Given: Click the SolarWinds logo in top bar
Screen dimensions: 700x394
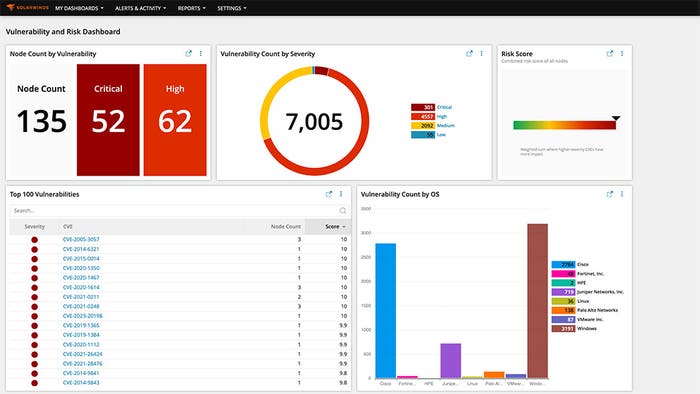Looking at the screenshot, I should coord(28,8).
